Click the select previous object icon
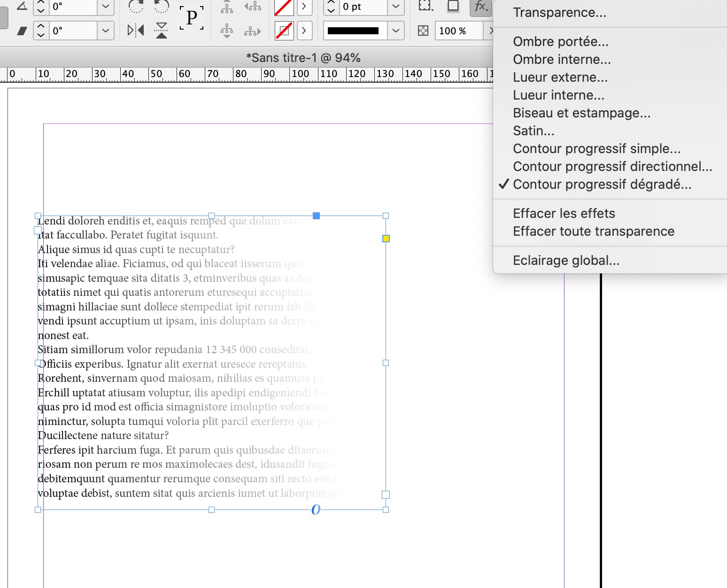The image size is (727, 588). click(252, 7)
